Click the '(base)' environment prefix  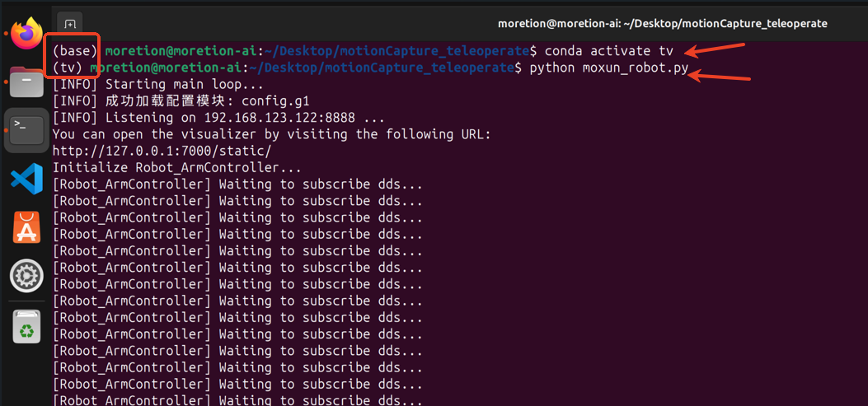click(74, 51)
